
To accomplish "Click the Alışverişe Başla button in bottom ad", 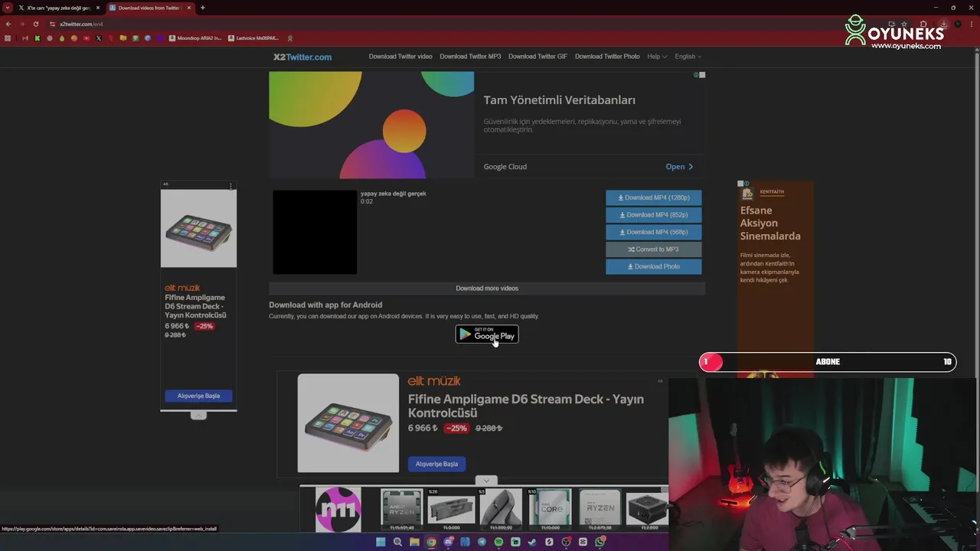I will (x=436, y=464).
